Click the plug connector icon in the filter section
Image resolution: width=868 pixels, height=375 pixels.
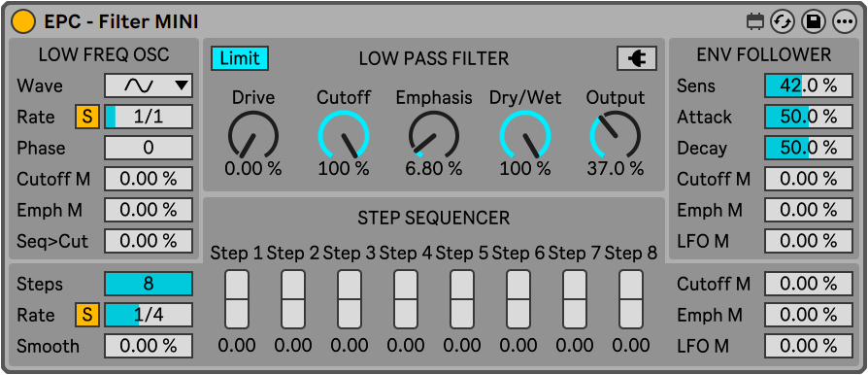point(637,58)
